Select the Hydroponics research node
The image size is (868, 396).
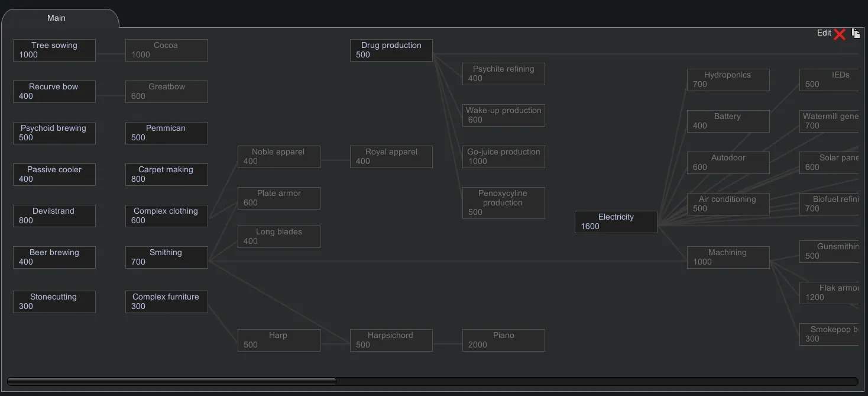(728, 80)
